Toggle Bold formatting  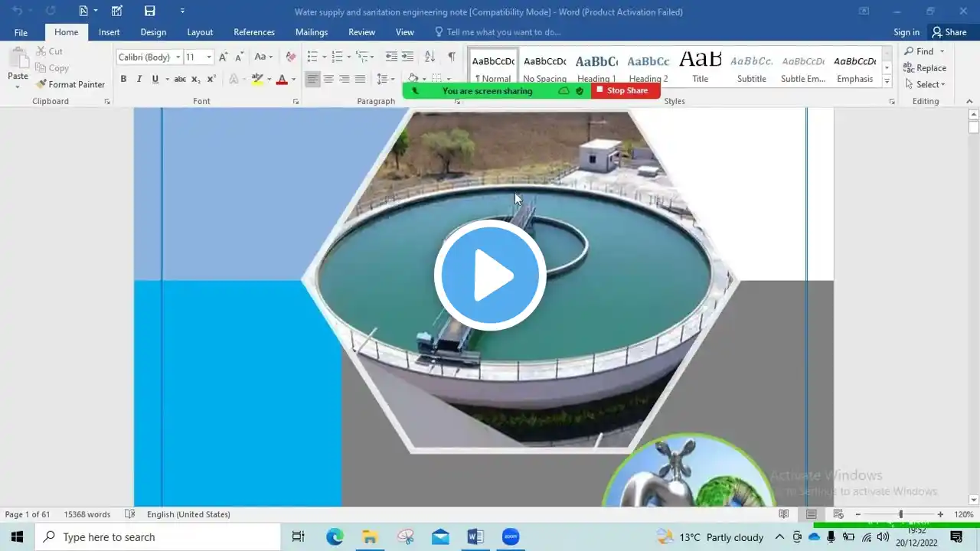coord(123,79)
